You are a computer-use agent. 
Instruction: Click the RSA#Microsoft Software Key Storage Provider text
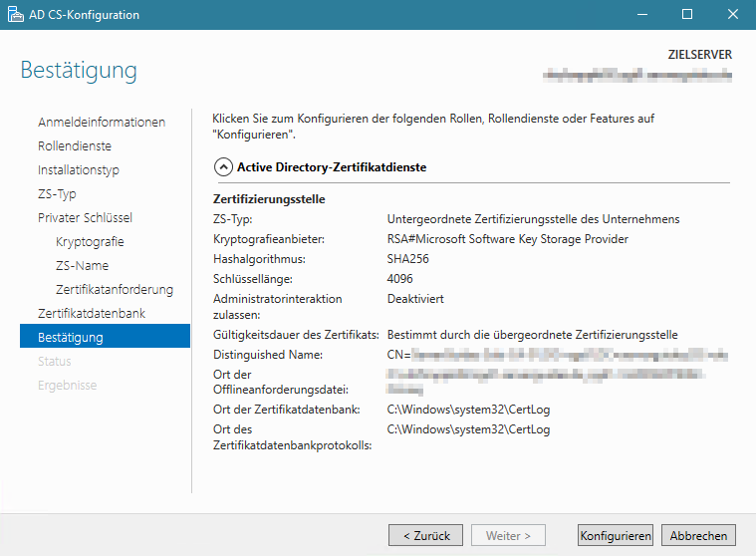(x=508, y=239)
